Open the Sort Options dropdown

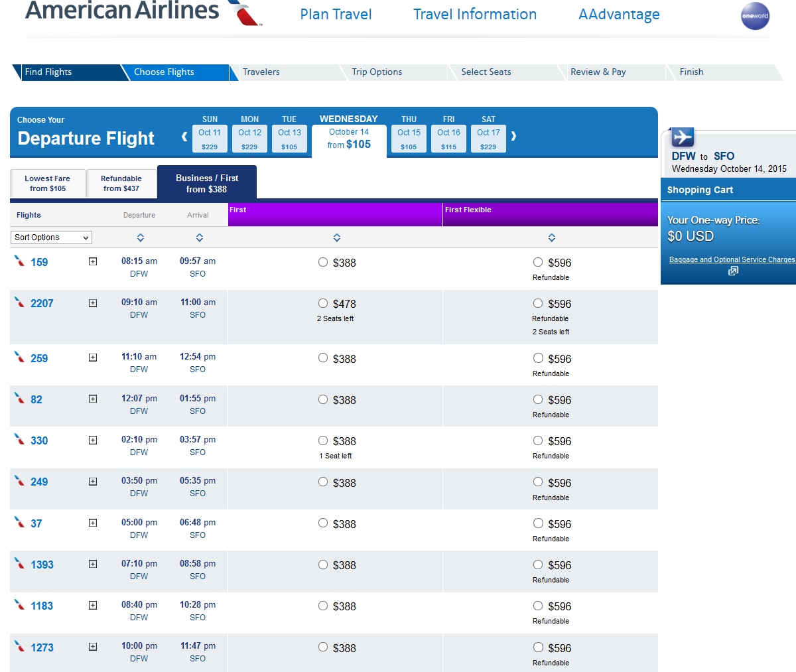point(50,237)
